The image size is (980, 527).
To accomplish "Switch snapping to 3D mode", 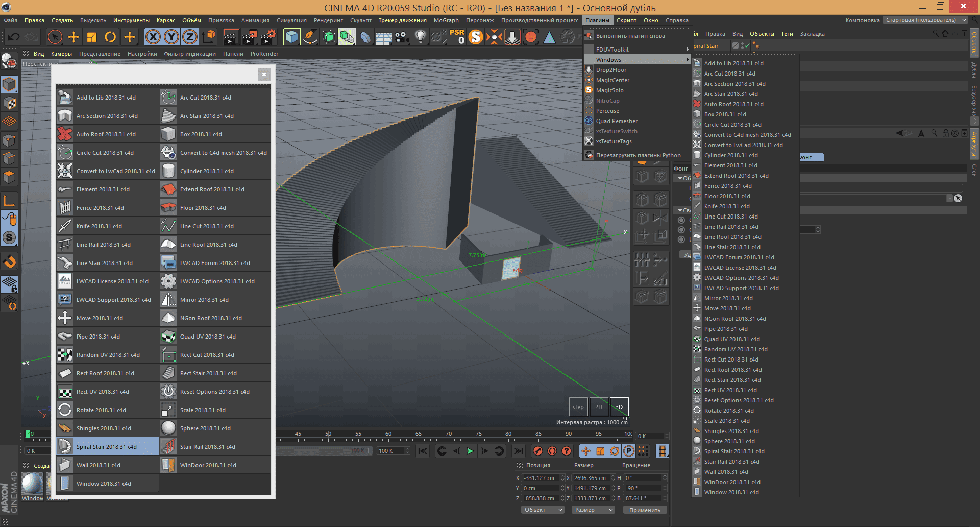I will (619, 407).
